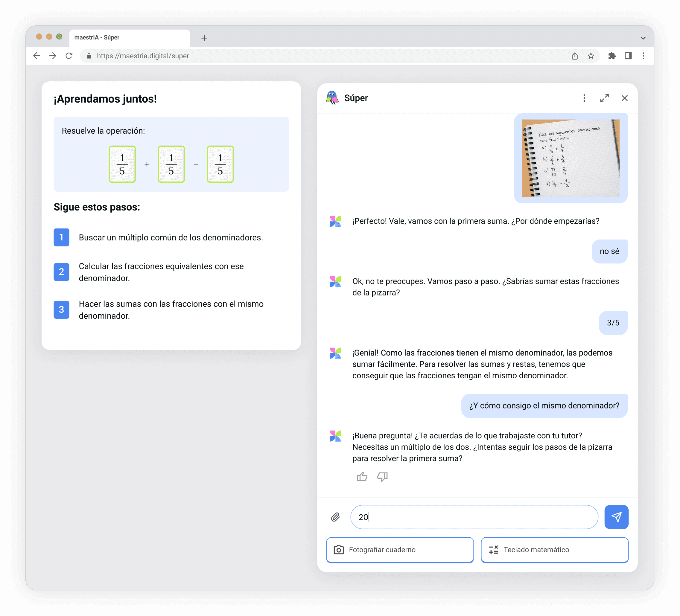Click the 'Sigue estos pasos:' heading
Image resolution: width=680 pixels, height=616 pixels.
(x=97, y=207)
